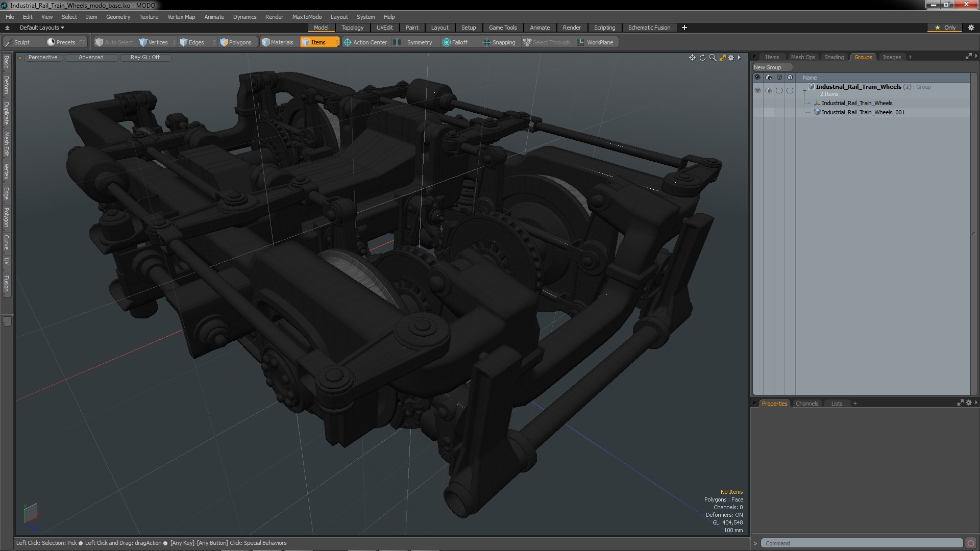
Task: Toggle second checkbox of Industrial_Rail_Train_Wheels group
Action: click(x=790, y=90)
